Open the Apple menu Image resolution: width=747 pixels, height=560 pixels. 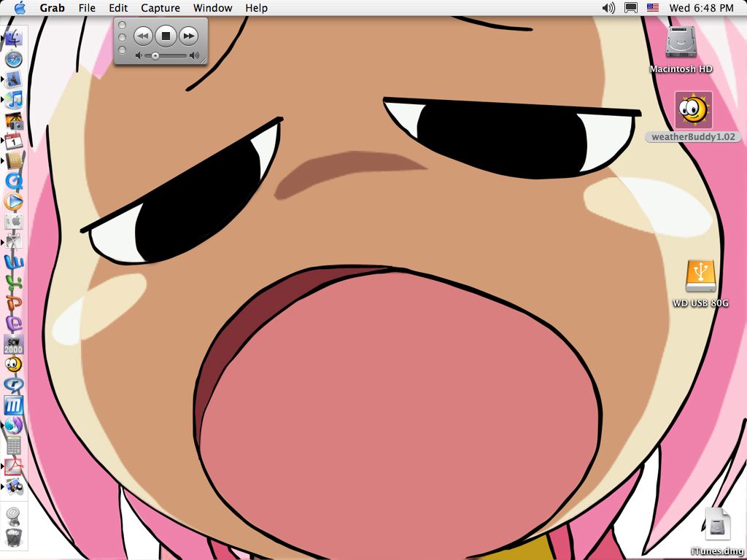point(20,7)
